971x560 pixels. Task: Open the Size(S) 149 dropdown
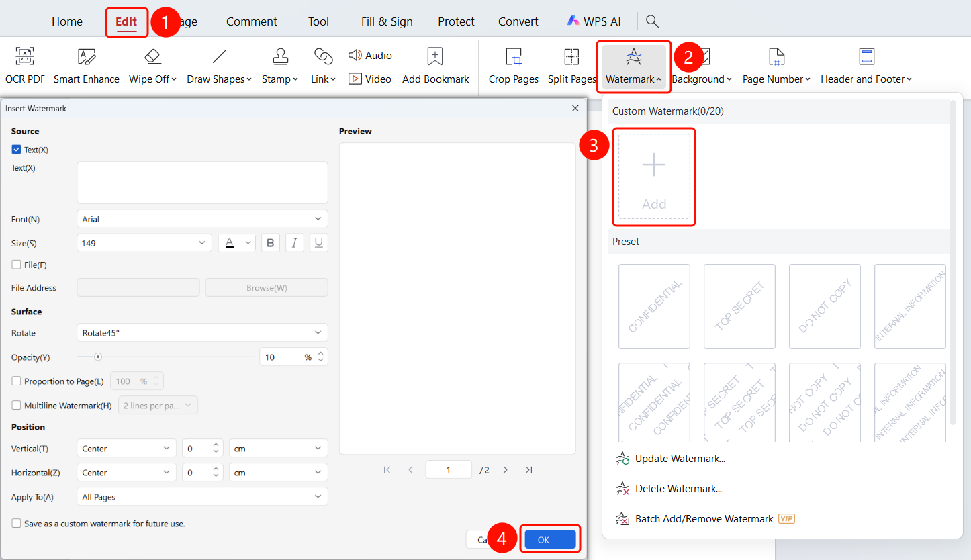coord(144,243)
